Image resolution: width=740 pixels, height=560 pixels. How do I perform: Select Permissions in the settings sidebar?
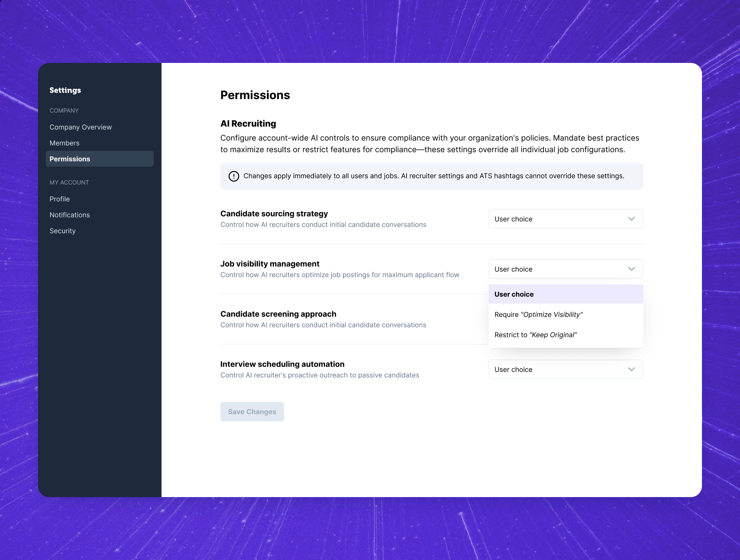(100, 159)
